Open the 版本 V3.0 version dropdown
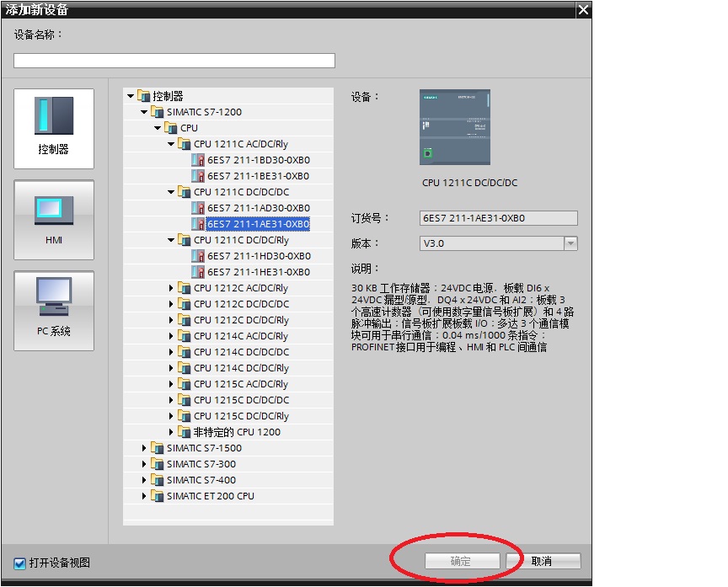 pyautogui.click(x=570, y=243)
